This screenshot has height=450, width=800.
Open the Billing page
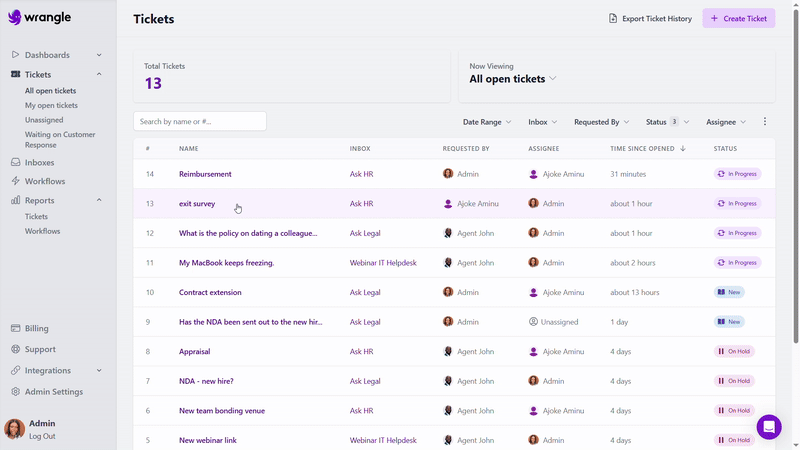[36, 328]
